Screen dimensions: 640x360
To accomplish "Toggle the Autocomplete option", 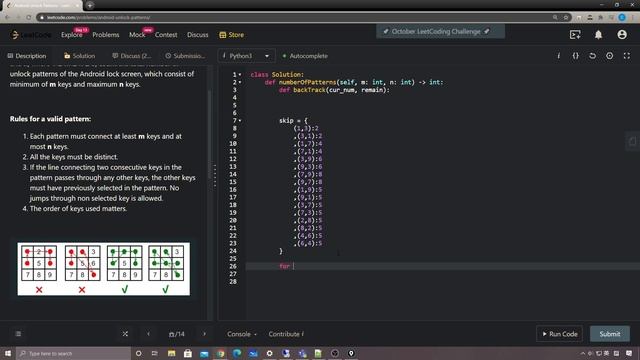I will tap(305, 56).
